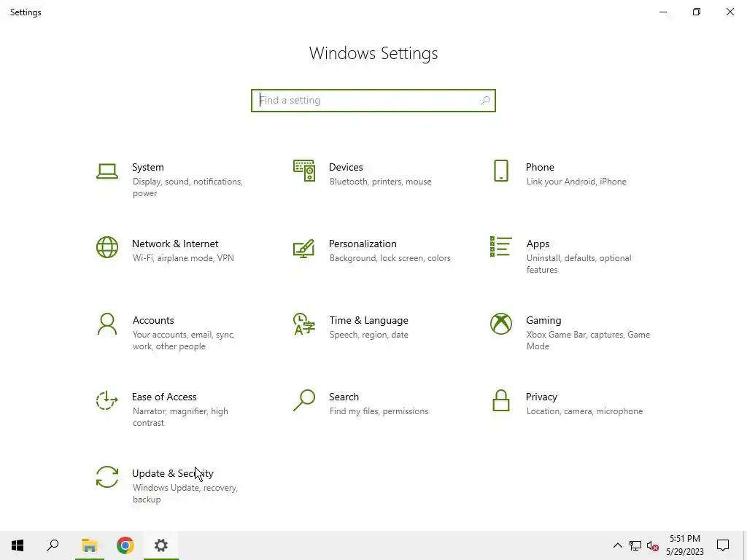Open the Privacy padlock icon
This screenshot has height=560, width=747.
pyautogui.click(x=500, y=400)
